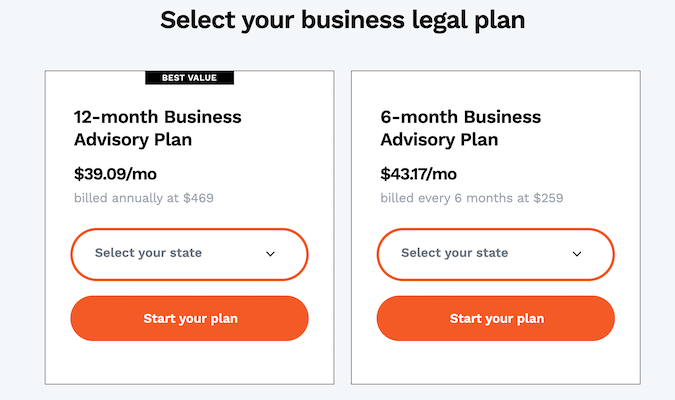Click the 12-month Business Advisory Plan title

158,127
